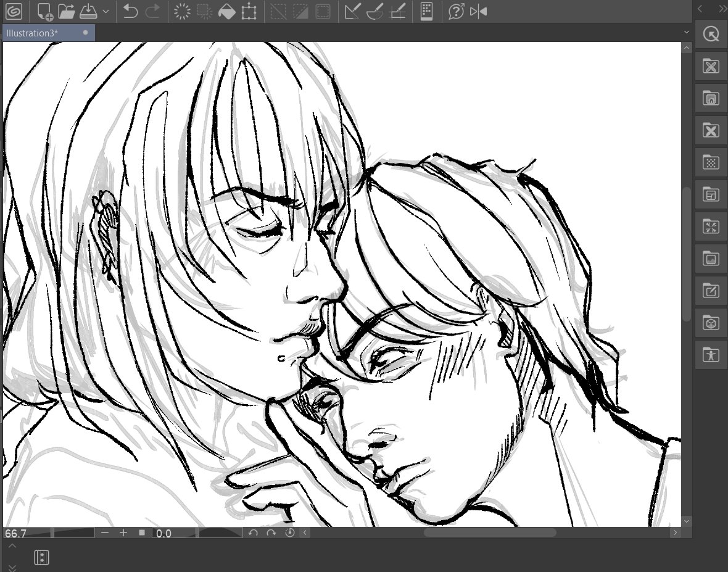Clear the layer with the burst icon

tap(182, 11)
